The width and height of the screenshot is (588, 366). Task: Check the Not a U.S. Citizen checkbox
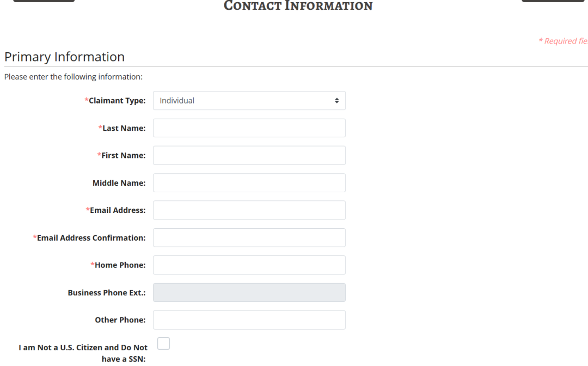click(x=163, y=344)
